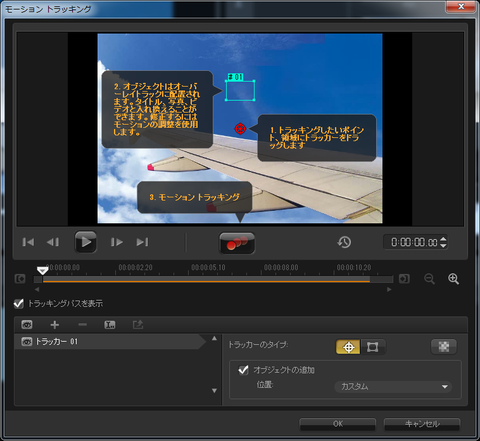Click tracker list down arrow
Image resolution: width=480 pixels, height=441 pixels.
(214, 390)
